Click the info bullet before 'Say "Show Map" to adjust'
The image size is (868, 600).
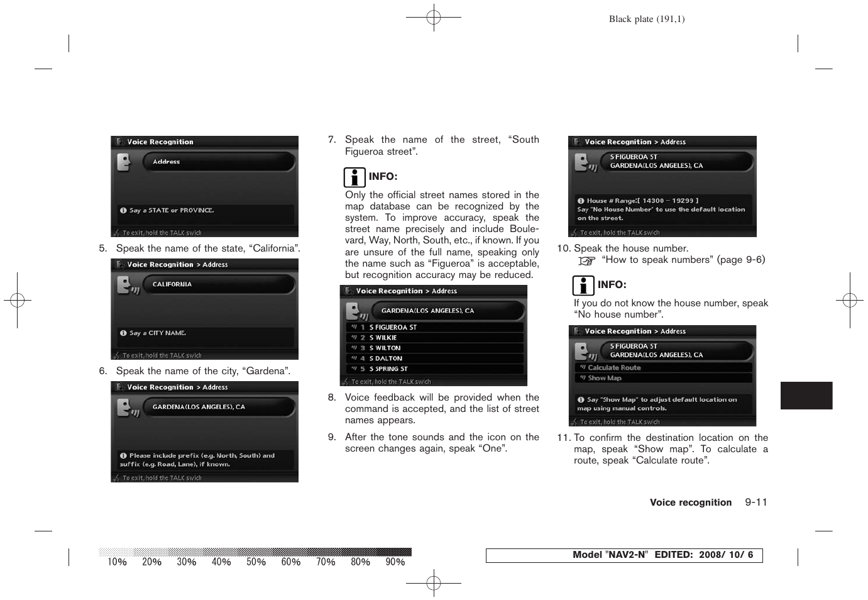[581, 400]
